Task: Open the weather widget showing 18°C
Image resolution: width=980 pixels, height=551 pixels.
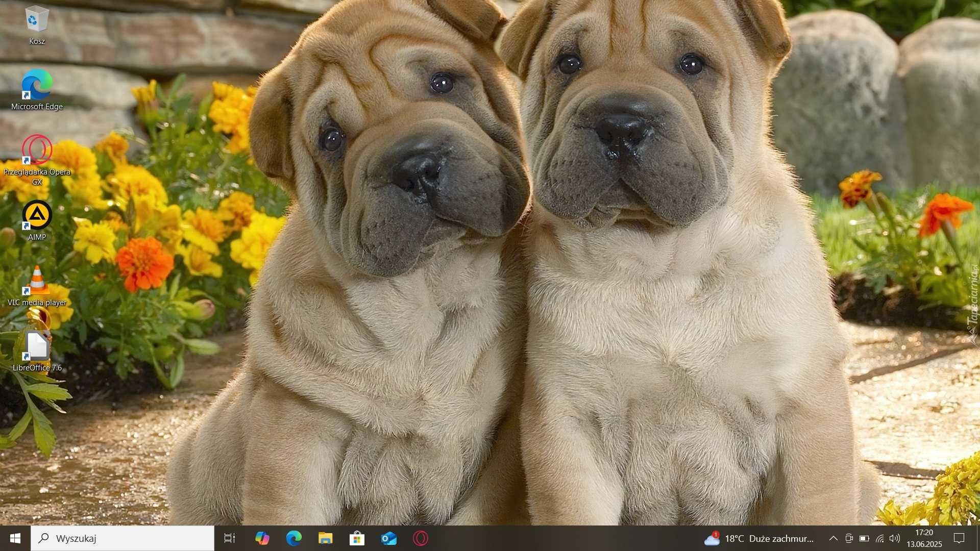Action: 759,538
